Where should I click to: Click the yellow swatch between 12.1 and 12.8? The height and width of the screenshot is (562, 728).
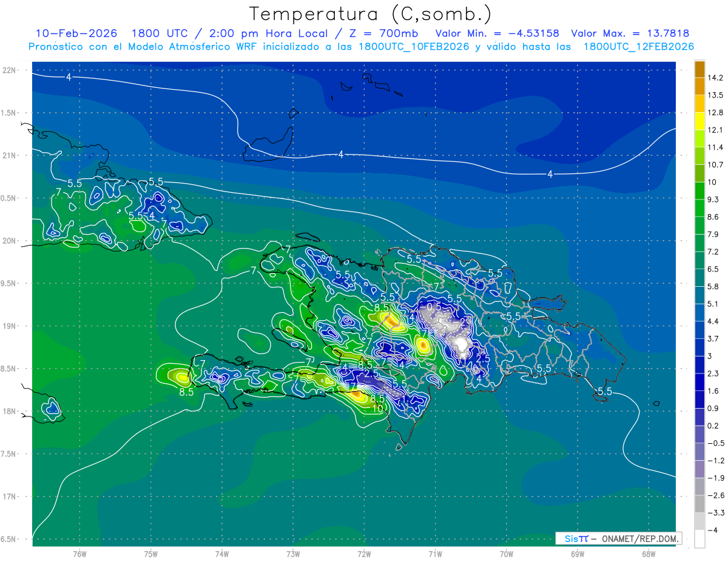[699, 121]
